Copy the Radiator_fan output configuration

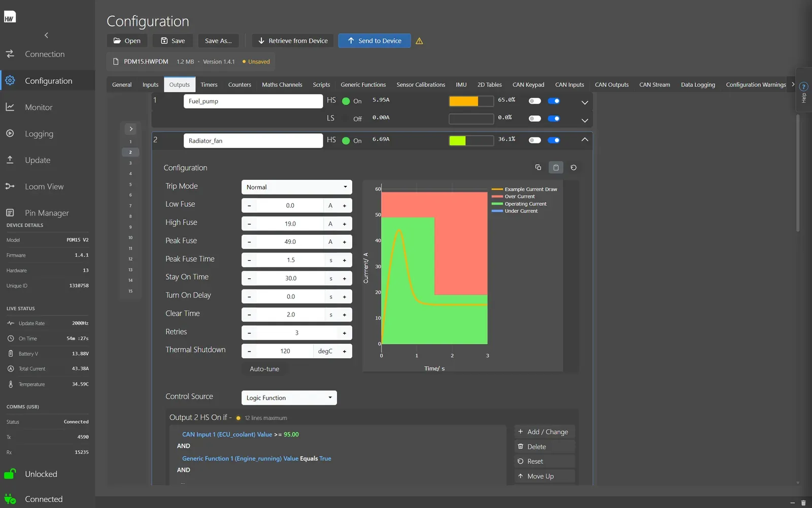click(x=538, y=167)
